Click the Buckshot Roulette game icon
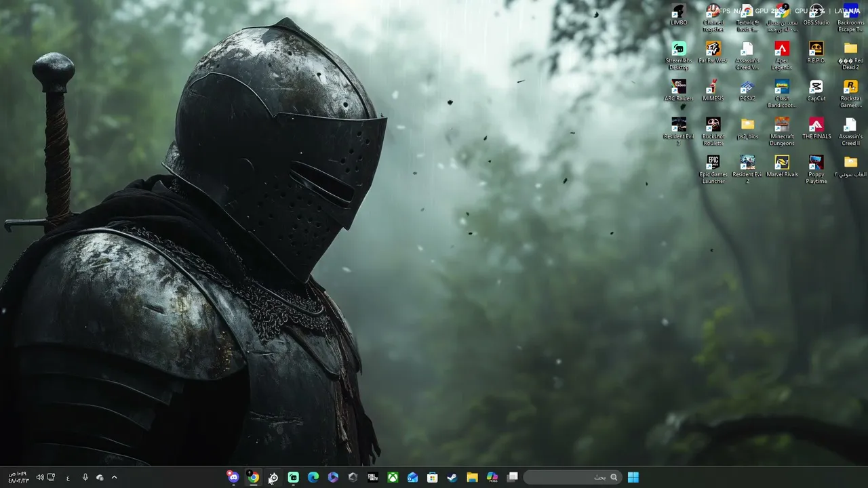Viewport: 868px width, 488px height. point(713,132)
